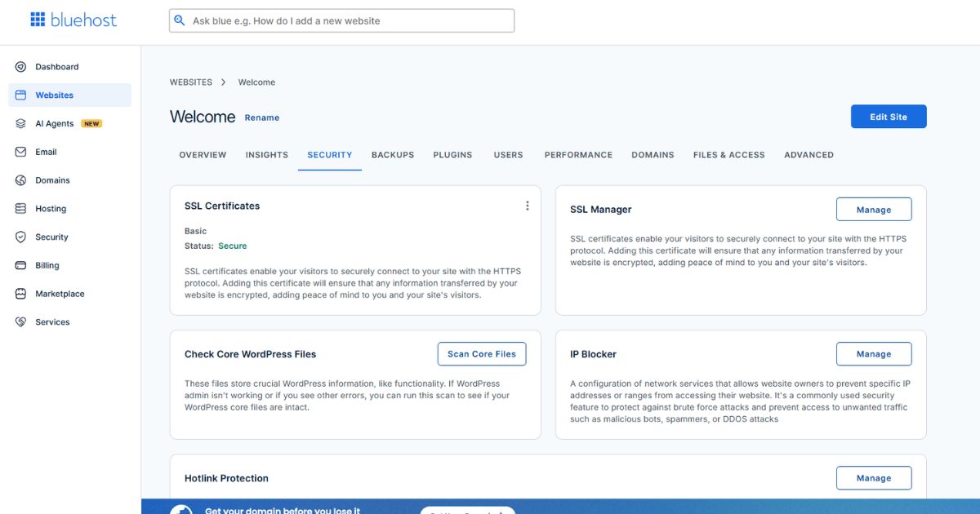Select the SECURITY tab
980x514 pixels.
click(330, 155)
